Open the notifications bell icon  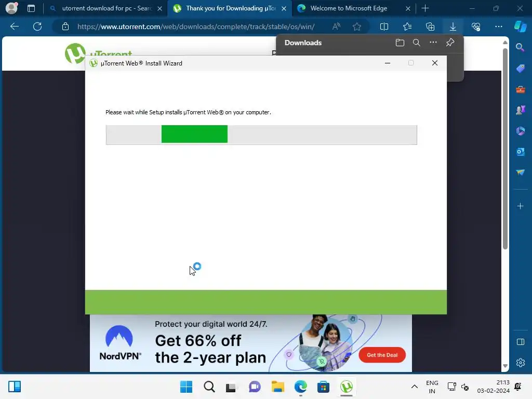point(518,387)
